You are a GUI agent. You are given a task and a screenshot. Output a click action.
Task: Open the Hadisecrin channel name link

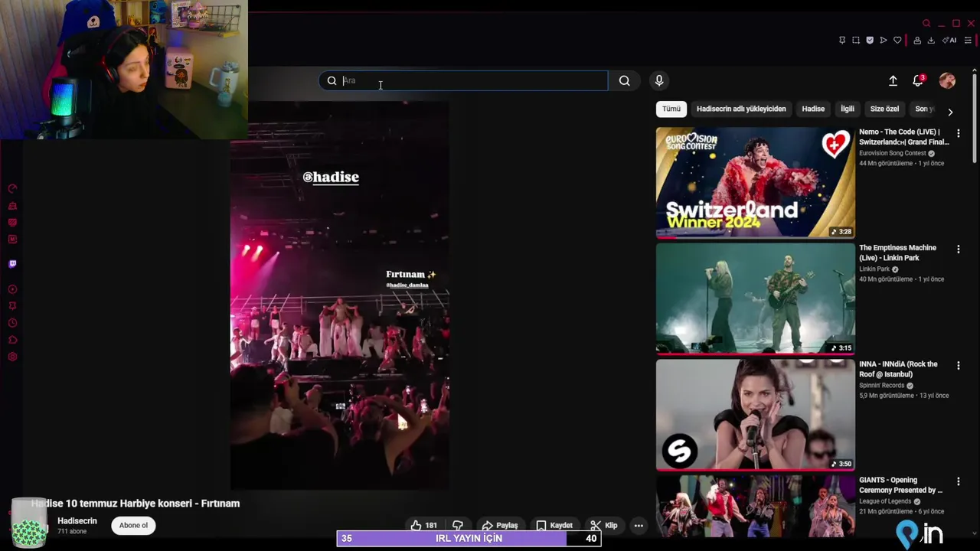pos(77,521)
